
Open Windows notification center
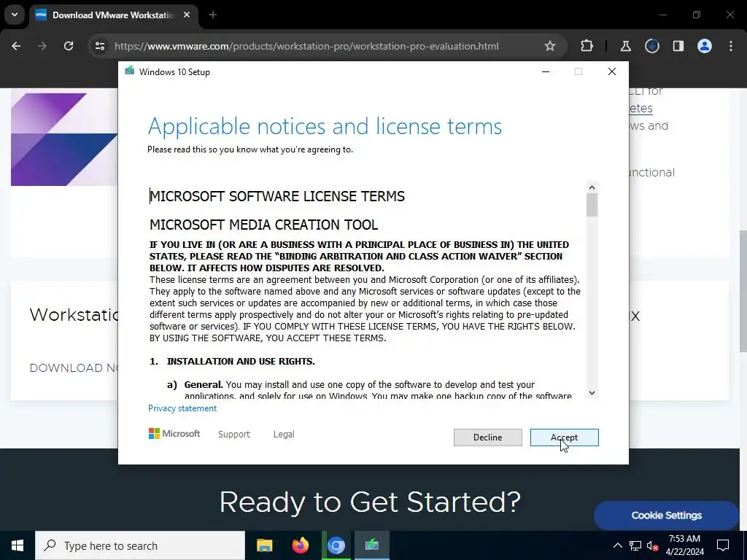coord(723,545)
